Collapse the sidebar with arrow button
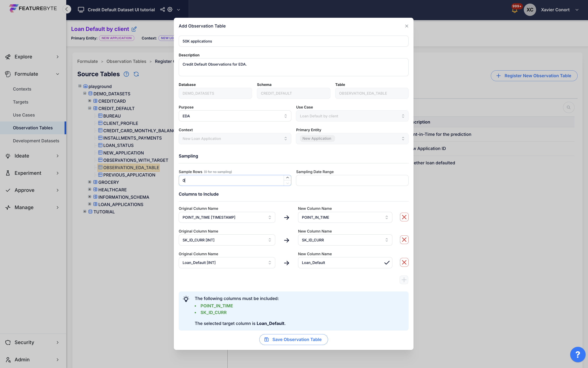Screen dimensions: 588x368 click(67, 9)
